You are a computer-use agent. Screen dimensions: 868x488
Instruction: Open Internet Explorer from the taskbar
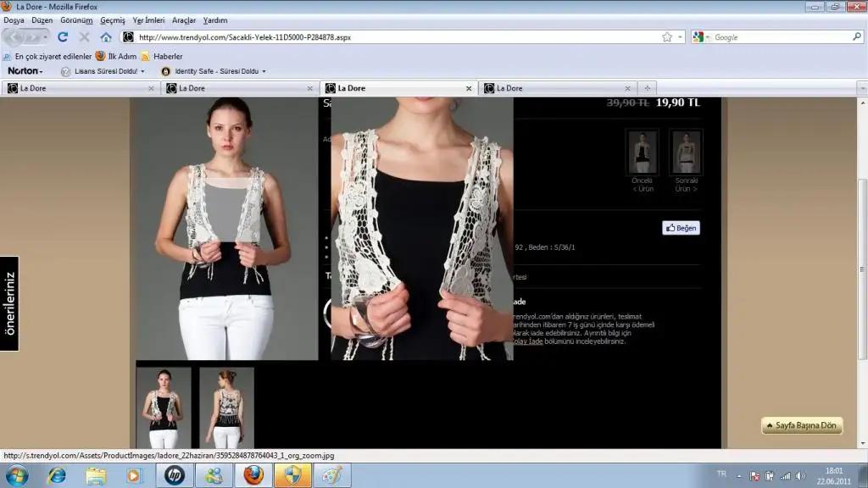pos(57,475)
